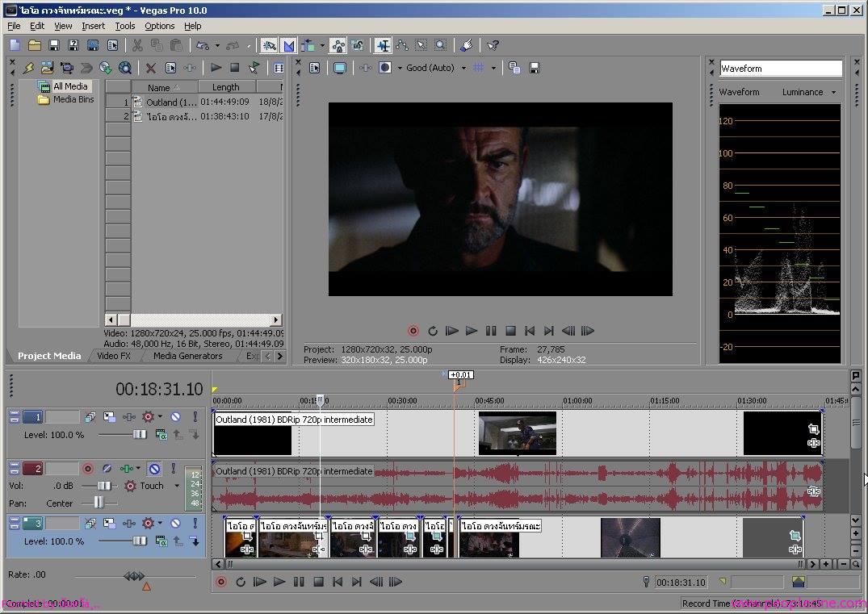Open the Touch automation mode dropdown
Image resolution: width=868 pixels, height=614 pixels.
click(x=177, y=486)
